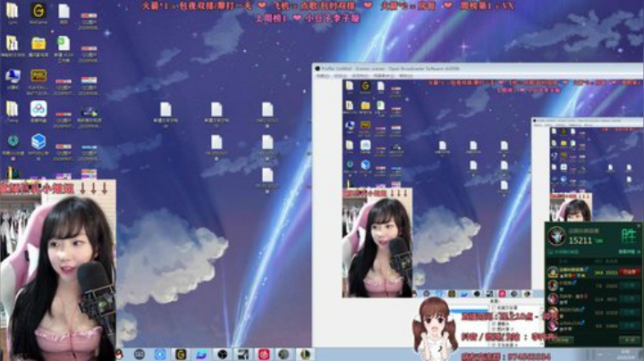Screen dimensions: 644x361
Task: Open the QQ图片 image right of the XLSX file
Action: point(89,54)
